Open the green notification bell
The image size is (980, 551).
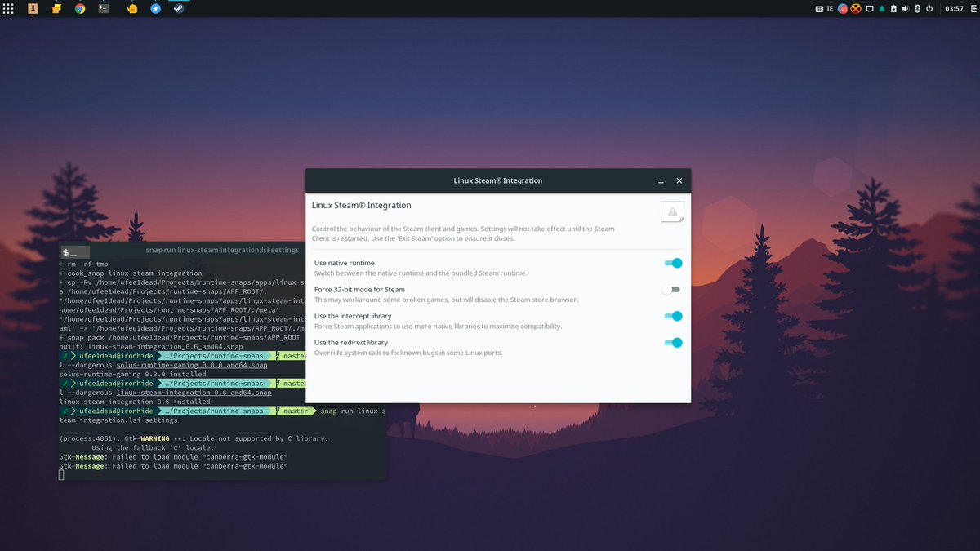click(882, 8)
